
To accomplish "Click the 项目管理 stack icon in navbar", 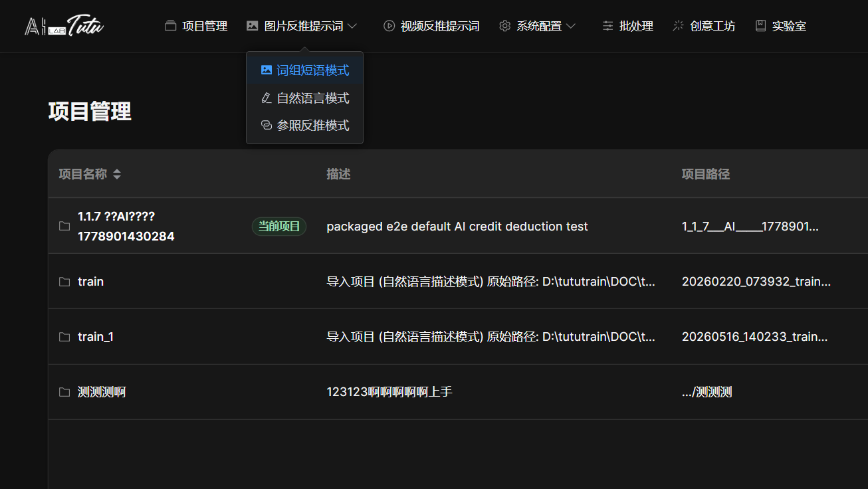I will click(171, 26).
